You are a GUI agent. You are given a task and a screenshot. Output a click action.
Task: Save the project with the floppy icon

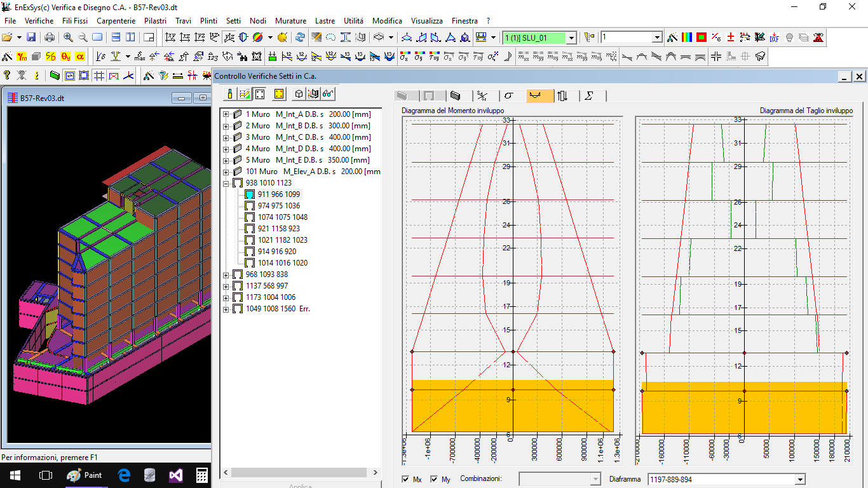(x=31, y=37)
